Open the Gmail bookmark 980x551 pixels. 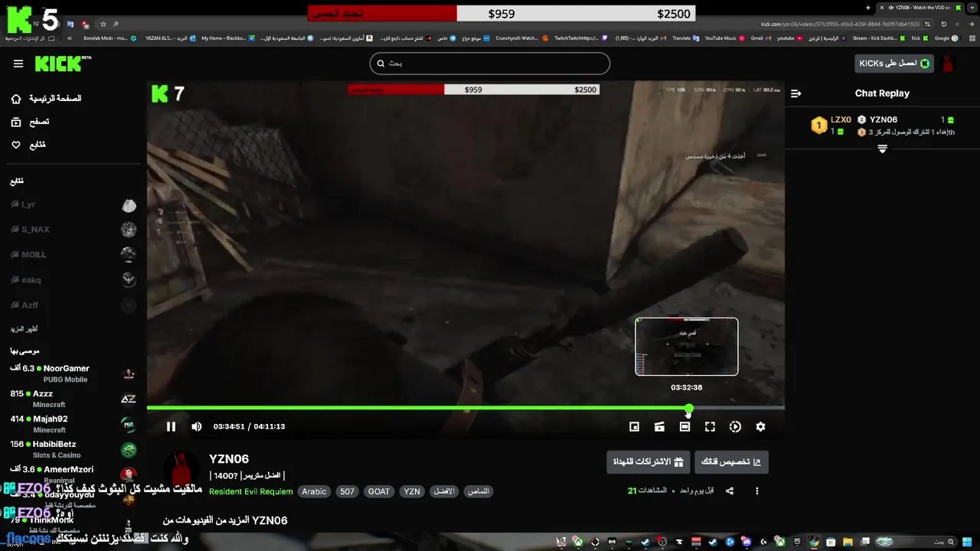(761, 37)
